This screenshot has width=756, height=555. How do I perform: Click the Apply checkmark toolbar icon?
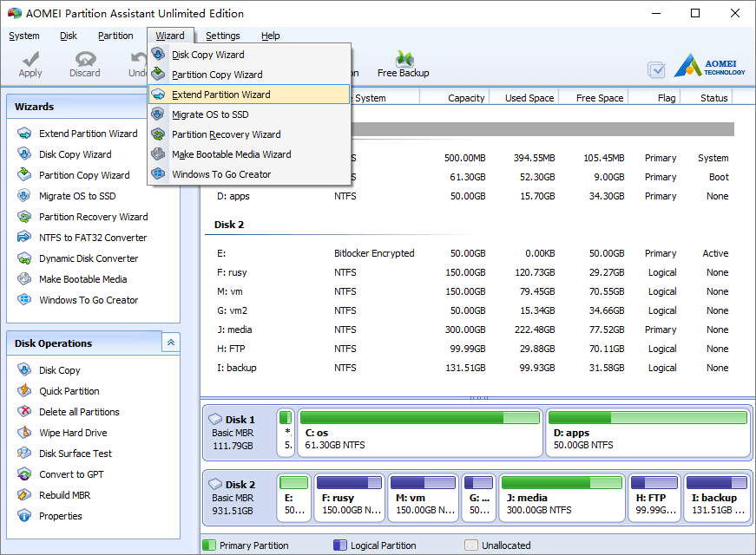(x=30, y=60)
